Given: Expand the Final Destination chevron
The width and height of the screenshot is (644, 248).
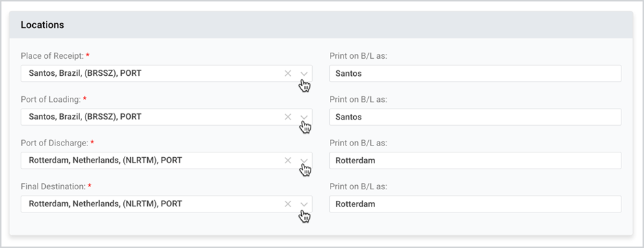Looking at the screenshot, I should [x=304, y=204].
